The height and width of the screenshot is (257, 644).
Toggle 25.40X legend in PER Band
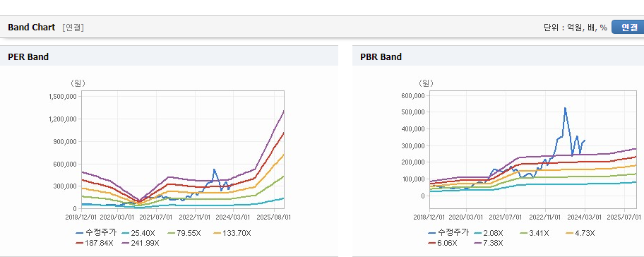138,233
